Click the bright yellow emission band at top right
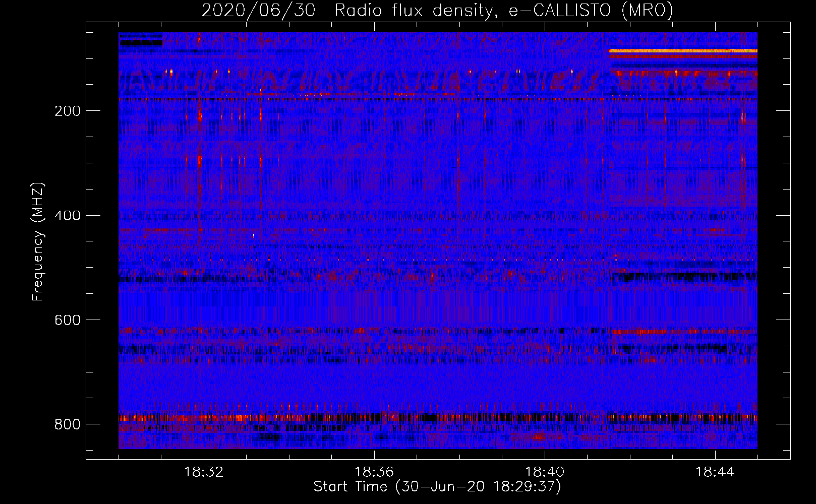Image resolution: width=816 pixels, height=504 pixels. point(683,51)
